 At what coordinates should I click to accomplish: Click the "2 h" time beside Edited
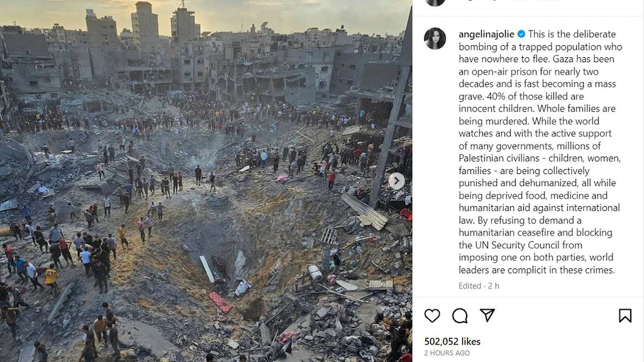pos(493,286)
